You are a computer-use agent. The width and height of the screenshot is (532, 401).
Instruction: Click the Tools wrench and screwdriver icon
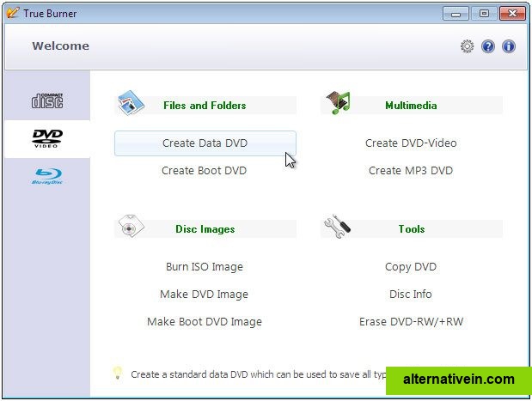click(337, 226)
